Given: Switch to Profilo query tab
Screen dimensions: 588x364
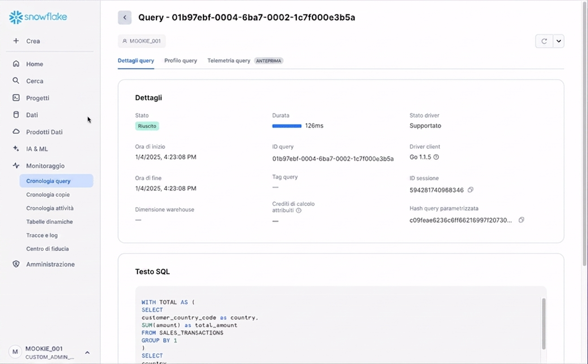Looking at the screenshot, I should coord(181,61).
